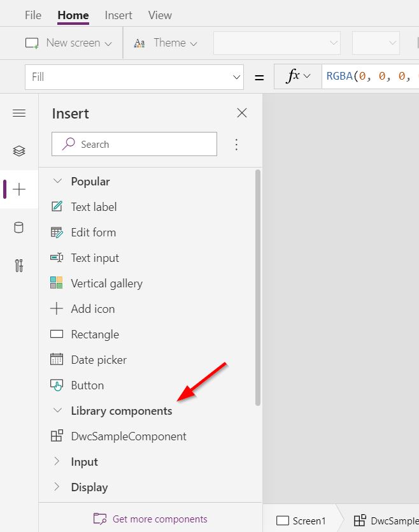Click the Popular section heading
Screen dimensions: 419x532
tap(90, 181)
